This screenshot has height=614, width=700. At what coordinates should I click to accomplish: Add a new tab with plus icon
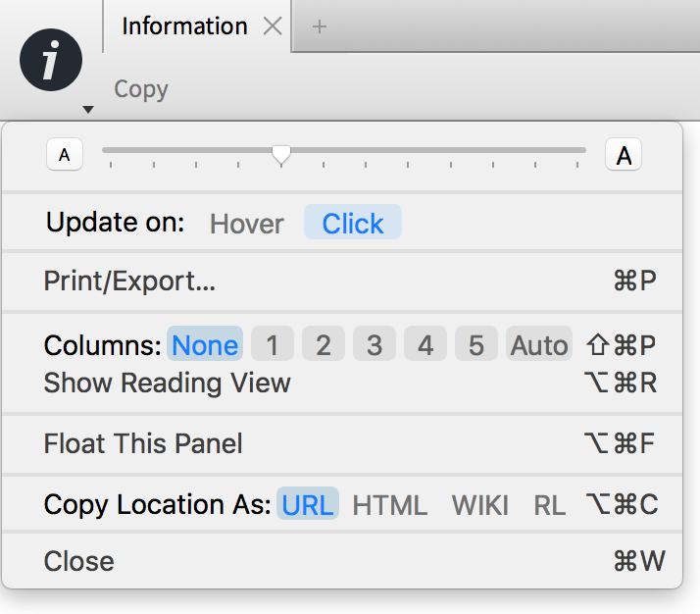pos(320,26)
